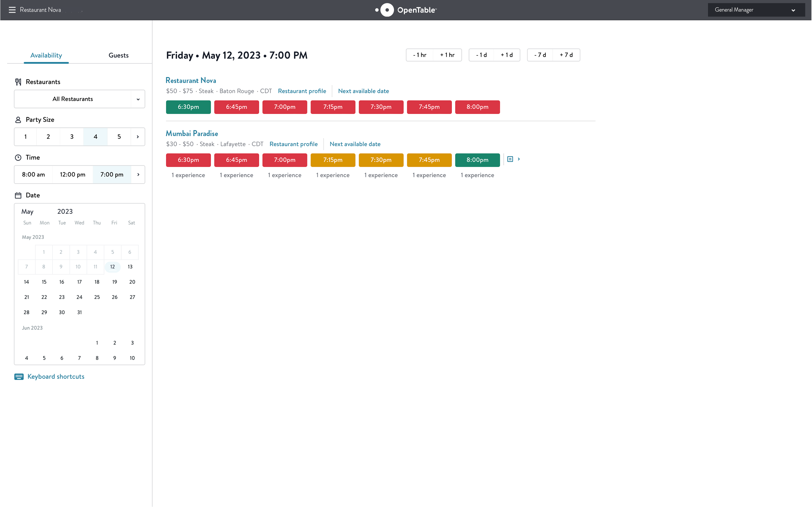Select Mumbai Paradise's yellow 7:15pm slot
The width and height of the screenshot is (812, 507).
pos(333,160)
